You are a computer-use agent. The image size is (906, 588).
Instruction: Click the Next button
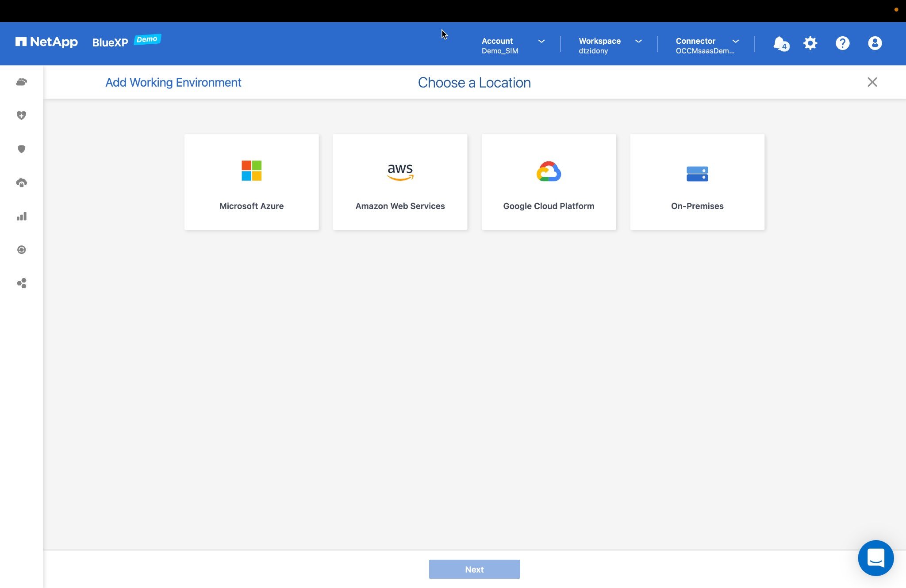(474, 569)
